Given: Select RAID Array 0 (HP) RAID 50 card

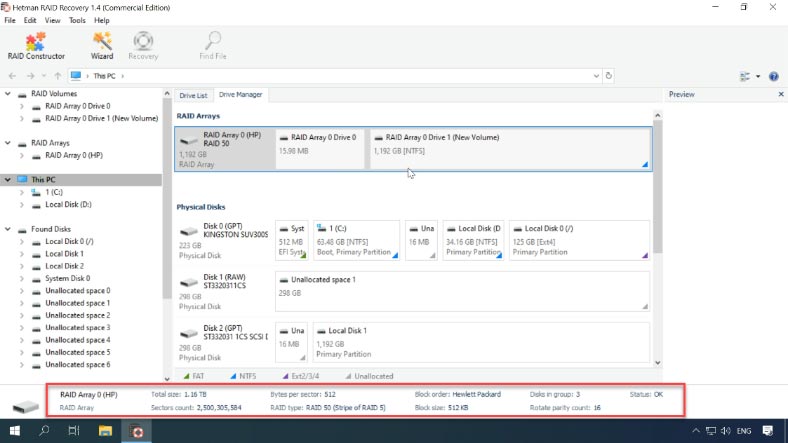Looking at the screenshot, I should pyautogui.click(x=225, y=149).
